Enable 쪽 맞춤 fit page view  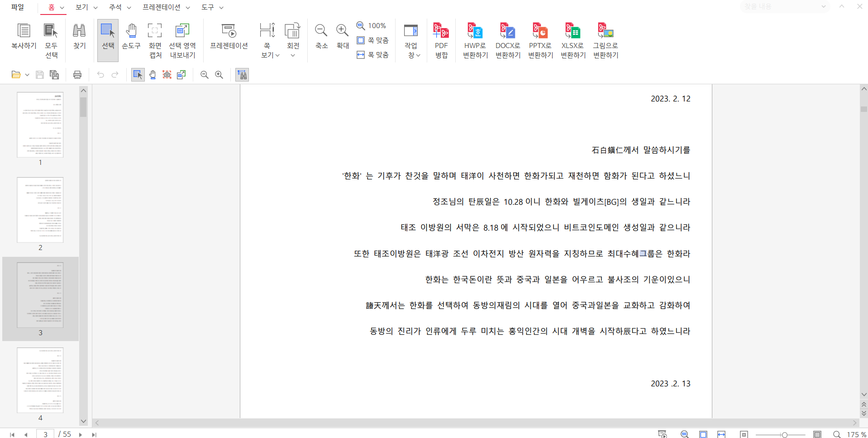[373, 40]
